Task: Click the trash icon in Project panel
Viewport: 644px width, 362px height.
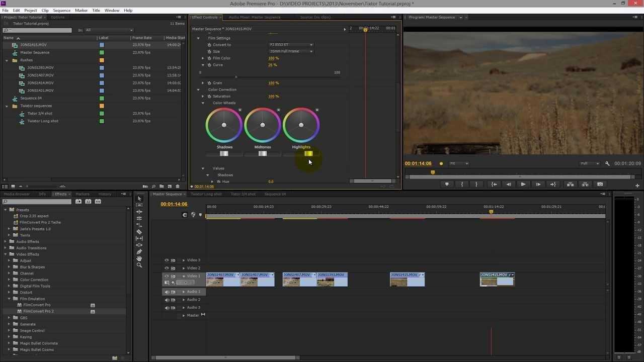Action: pos(177,187)
